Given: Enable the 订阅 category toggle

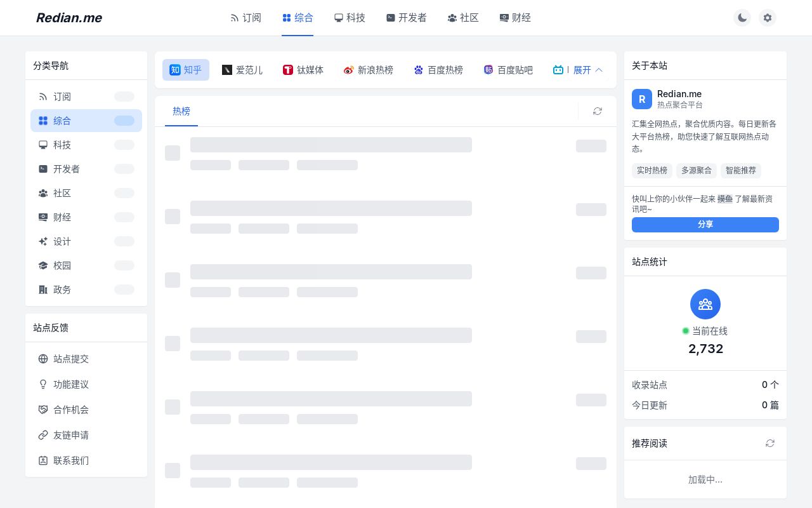Looking at the screenshot, I should 124,97.
